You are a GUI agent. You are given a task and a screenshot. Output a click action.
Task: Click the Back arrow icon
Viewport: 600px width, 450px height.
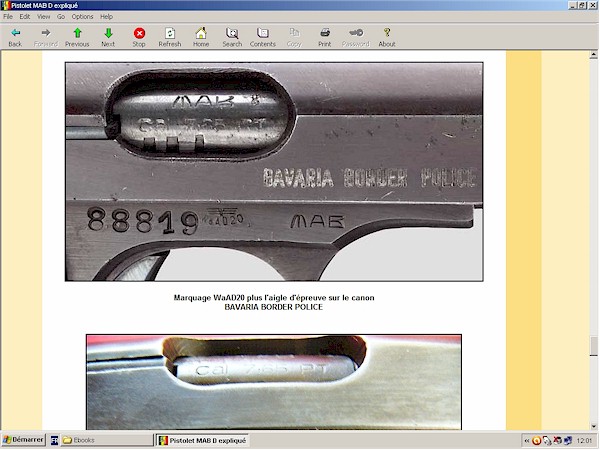[15, 33]
